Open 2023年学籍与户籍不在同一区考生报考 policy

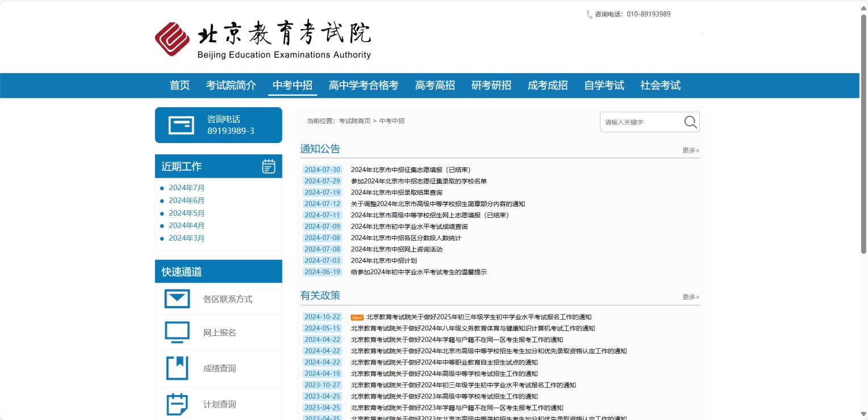457,408
